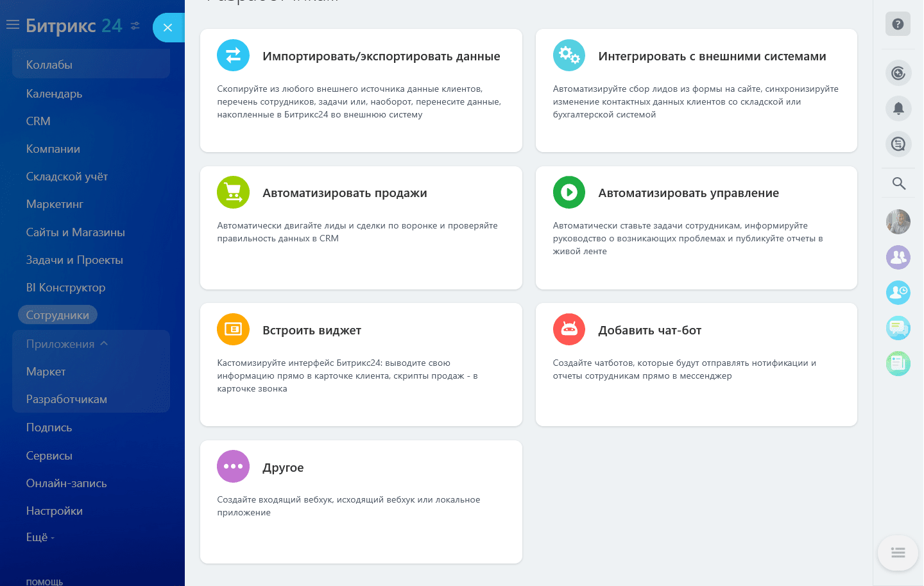
Task: Click the red chat-bot robot icon
Action: (569, 329)
